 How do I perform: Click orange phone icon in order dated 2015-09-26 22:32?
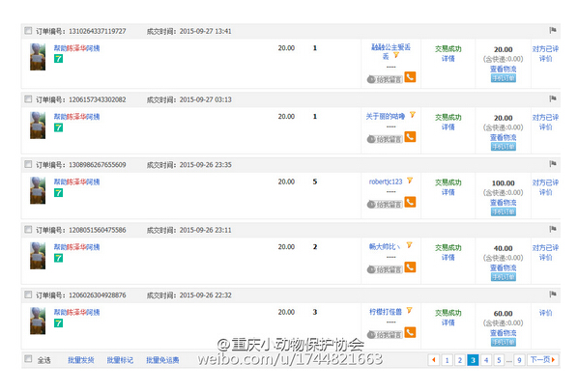pos(410,332)
